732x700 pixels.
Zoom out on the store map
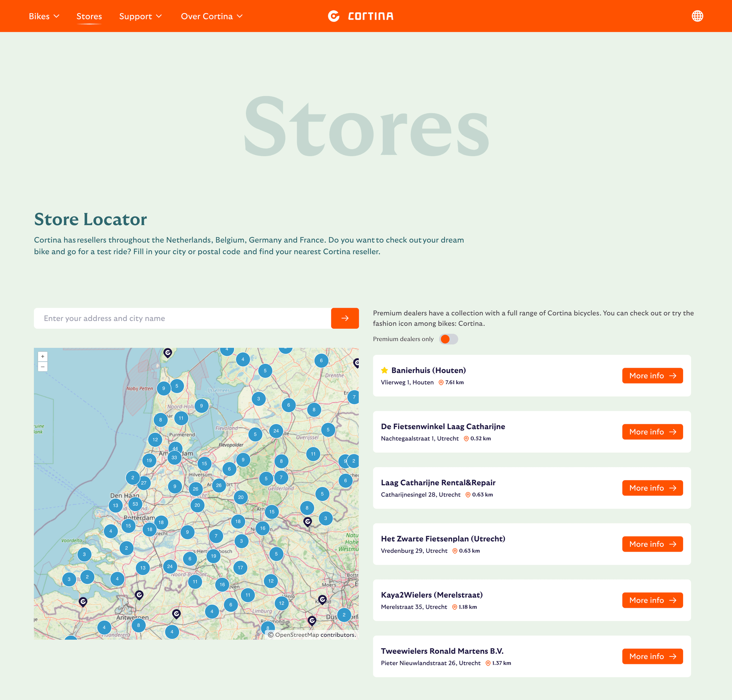pos(43,366)
